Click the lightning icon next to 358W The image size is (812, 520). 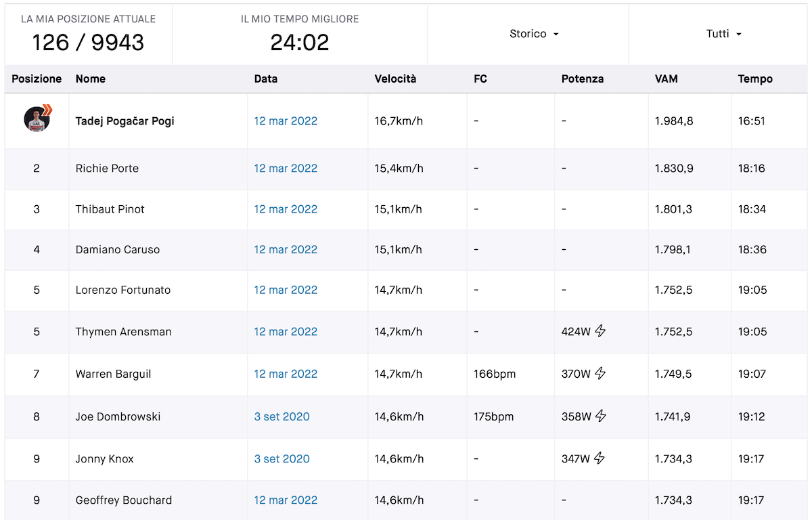(600, 416)
